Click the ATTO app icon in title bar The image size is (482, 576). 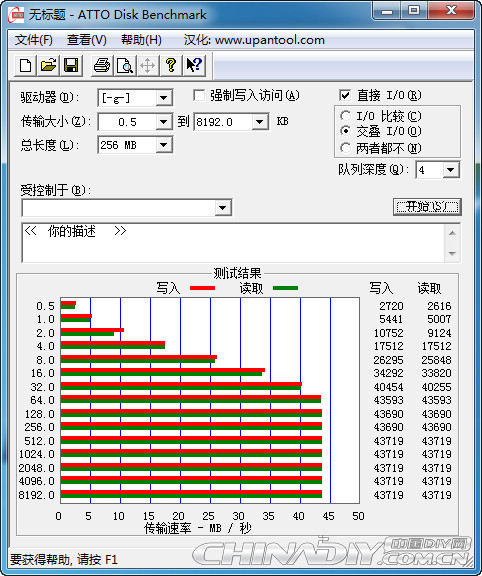pyautogui.click(x=16, y=15)
